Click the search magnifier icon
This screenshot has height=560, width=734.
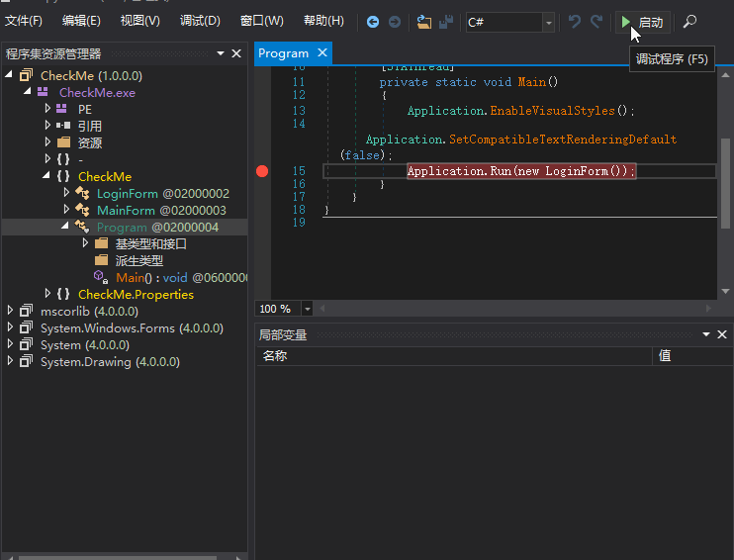[689, 22]
